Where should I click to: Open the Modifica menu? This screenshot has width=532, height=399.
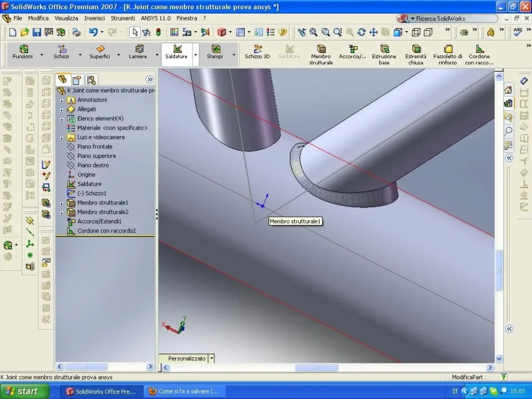(x=39, y=18)
